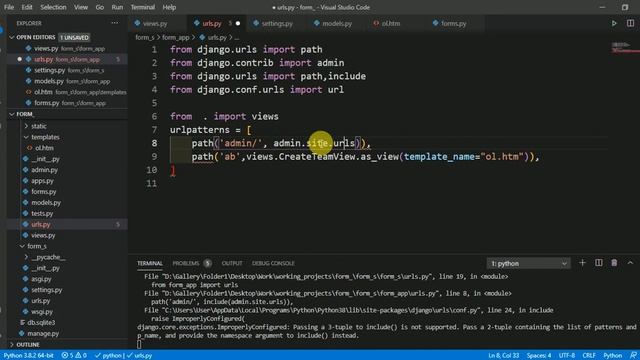Click the HTML file icon of ol.htm tab
Screen dimensions: 640x360
[x=376, y=23]
